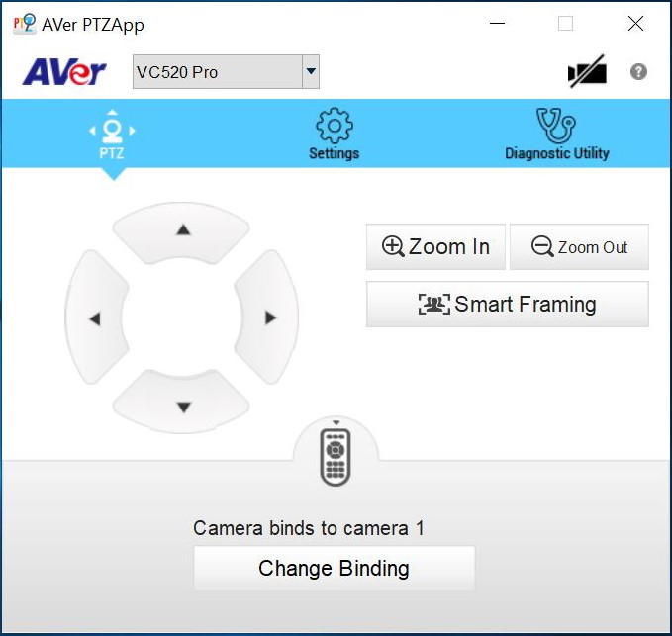Click the dropdown arrow beside VC520 Pro

(311, 72)
